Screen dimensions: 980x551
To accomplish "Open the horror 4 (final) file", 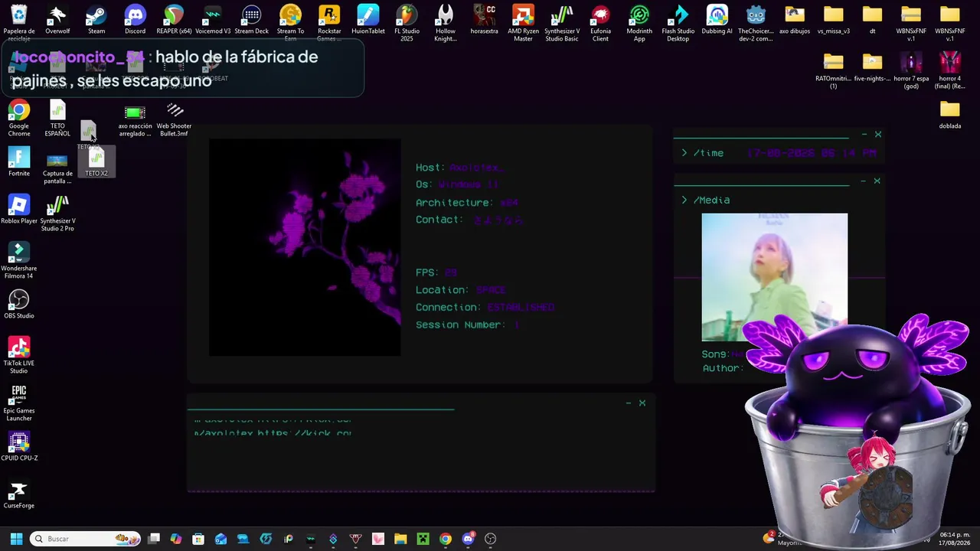I will click(950, 70).
